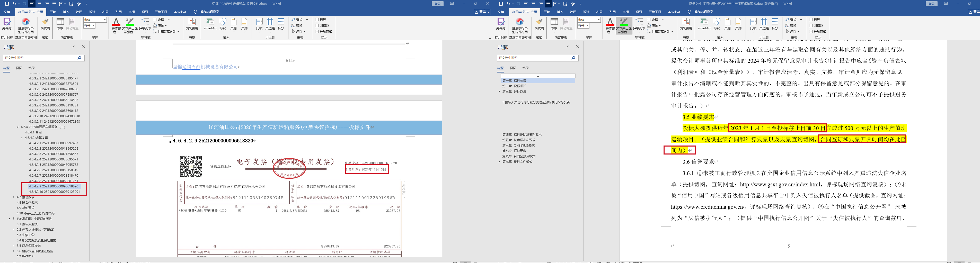The image size is (980, 263).
Task: Open the 五号 font size dropdown in left window
Action: (x=94, y=25)
